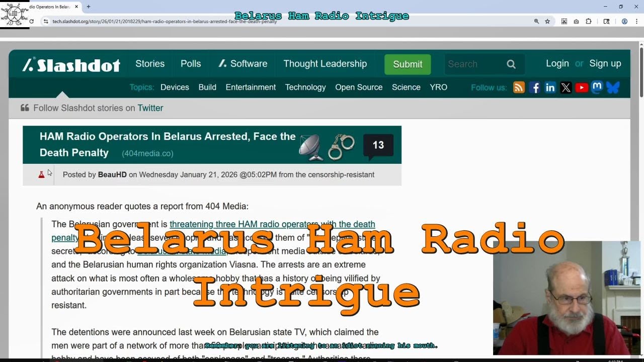
Task: Select the Open Source topic
Action: click(x=359, y=87)
